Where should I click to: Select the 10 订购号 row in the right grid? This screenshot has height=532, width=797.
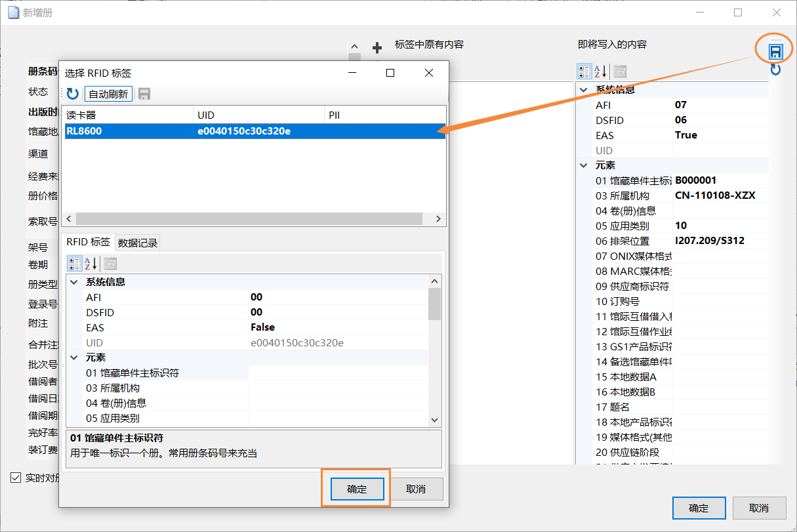(672, 301)
